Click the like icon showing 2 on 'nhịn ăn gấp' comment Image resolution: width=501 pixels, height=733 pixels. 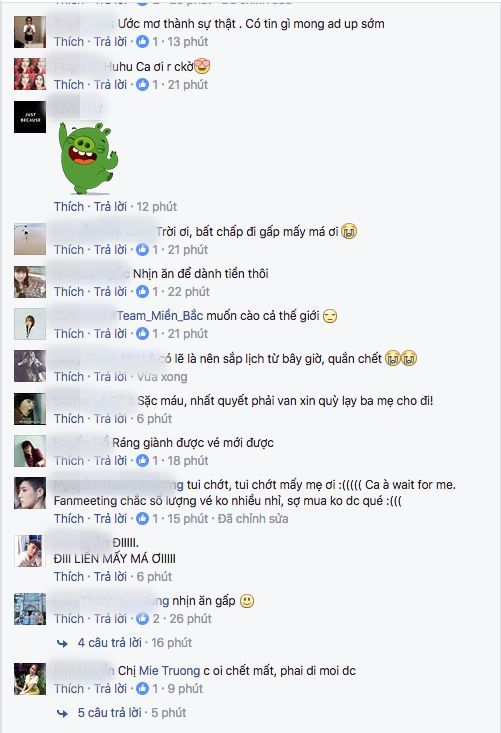pyautogui.click(x=143, y=618)
